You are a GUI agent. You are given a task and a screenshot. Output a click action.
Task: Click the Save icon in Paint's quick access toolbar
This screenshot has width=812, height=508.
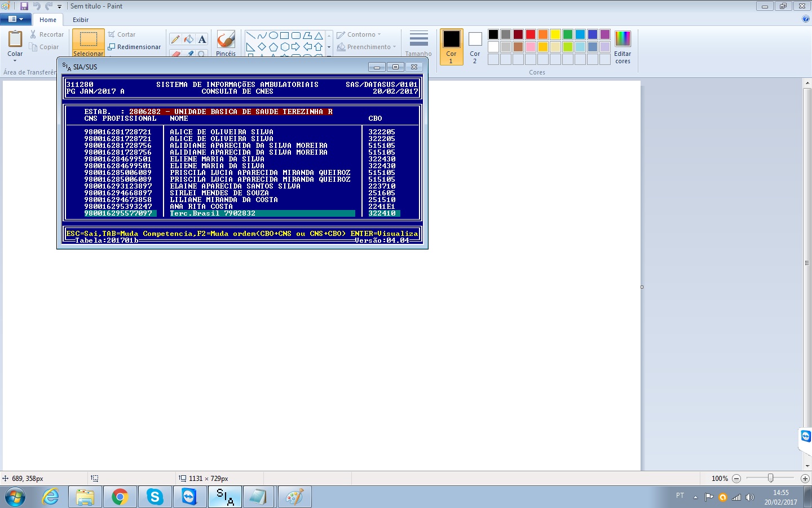tap(24, 6)
